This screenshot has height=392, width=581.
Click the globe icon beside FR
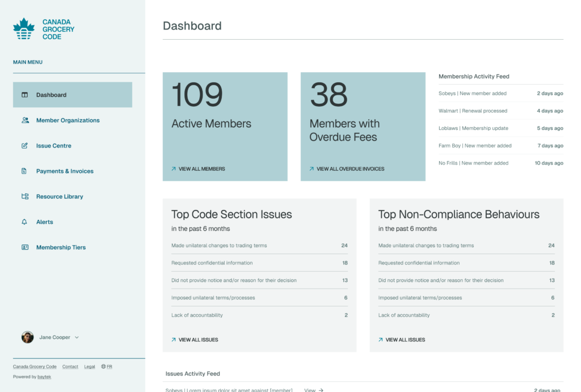[103, 366]
